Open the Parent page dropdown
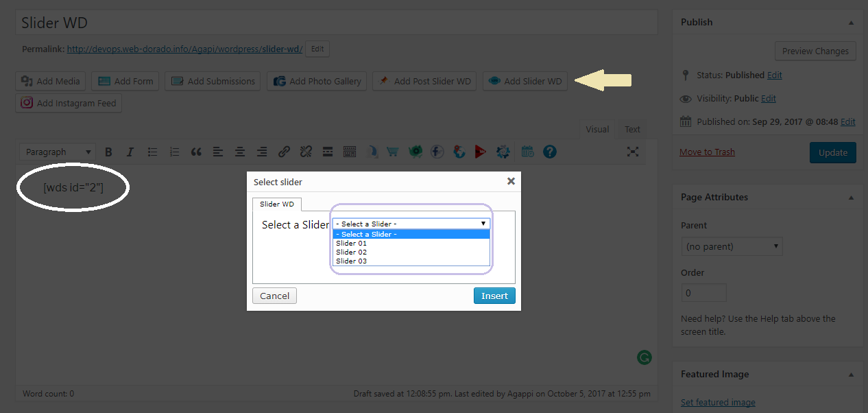Image resolution: width=868 pixels, height=413 pixels. pos(732,246)
